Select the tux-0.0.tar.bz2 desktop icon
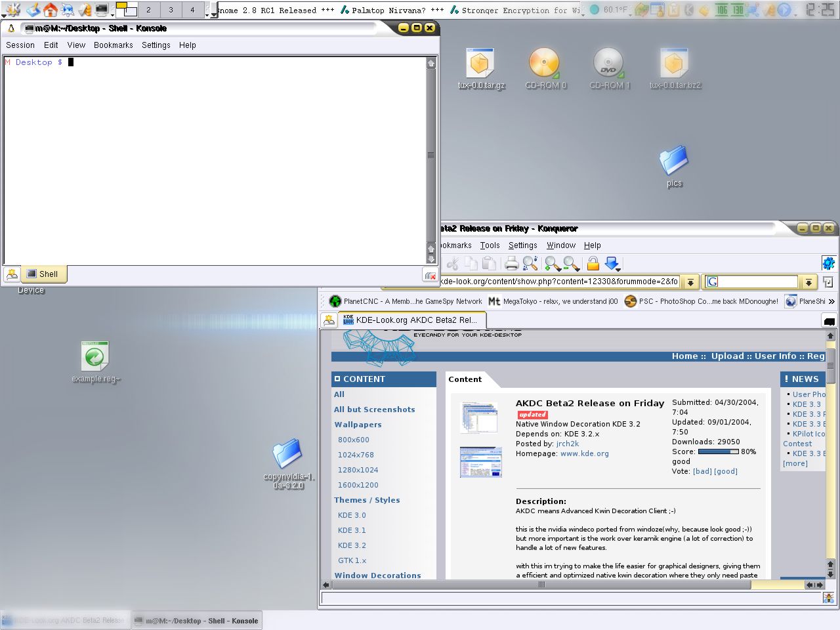This screenshot has width=840, height=630. tap(675, 69)
